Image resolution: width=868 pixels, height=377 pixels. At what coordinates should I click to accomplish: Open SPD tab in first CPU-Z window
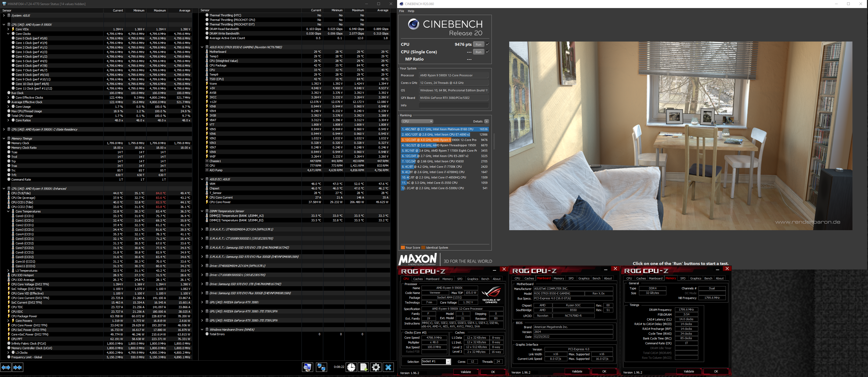(x=460, y=279)
